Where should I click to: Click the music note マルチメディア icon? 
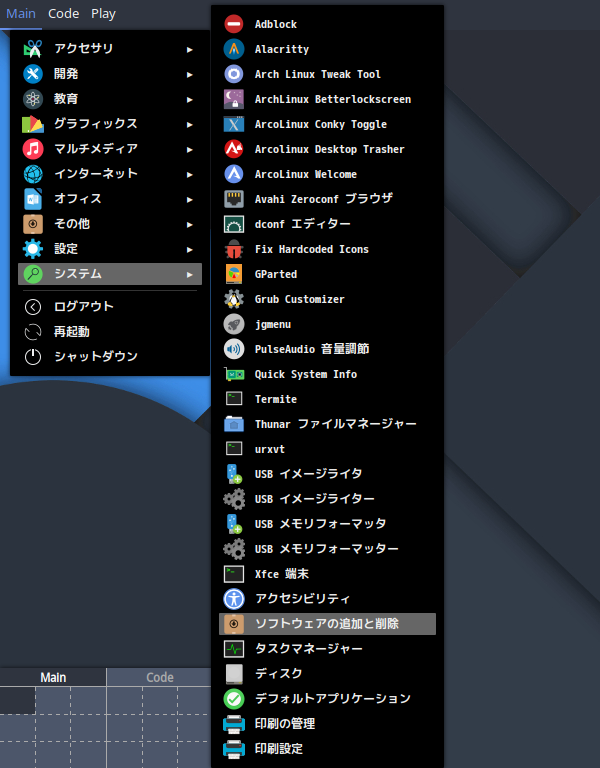tap(33, 149)
